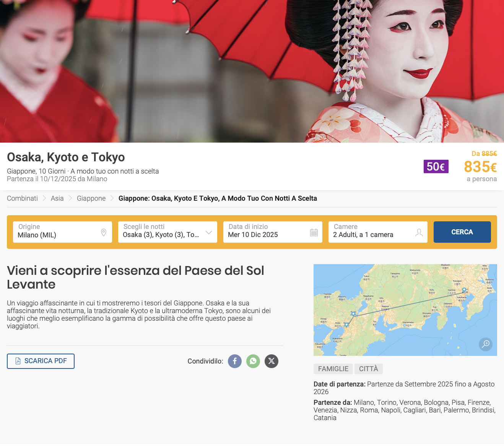Click the PDF file icon in Scarica PDF
The width and height of the screenshot is (504, 448).
click(18, 361)
